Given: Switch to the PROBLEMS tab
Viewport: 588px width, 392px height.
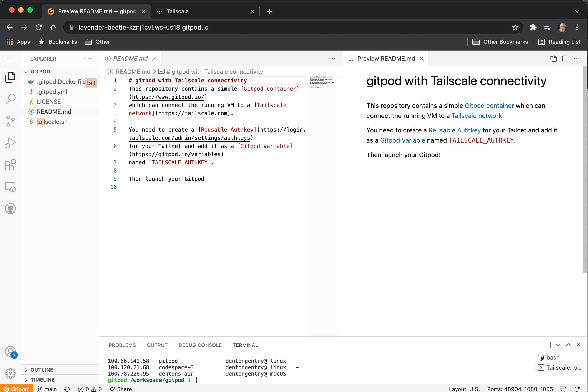Looking at the screenshot, I should pos(122,345).
